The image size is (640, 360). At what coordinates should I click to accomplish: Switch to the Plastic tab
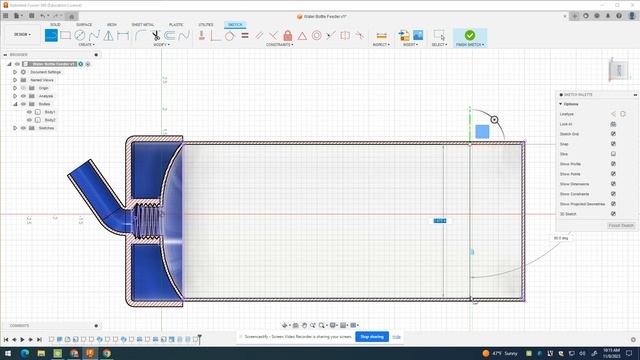[x=176, y=25]
